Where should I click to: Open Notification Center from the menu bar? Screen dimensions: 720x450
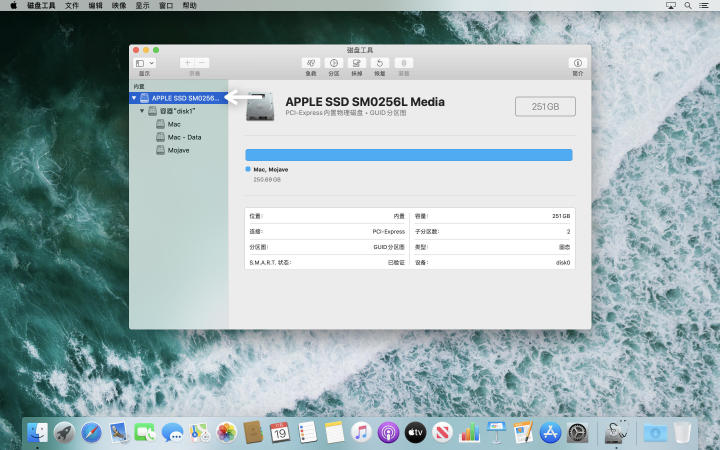click(704, 6)
